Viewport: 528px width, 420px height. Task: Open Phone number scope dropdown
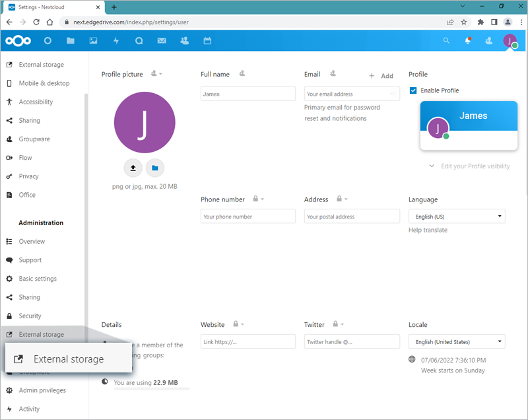coord(258,199)
